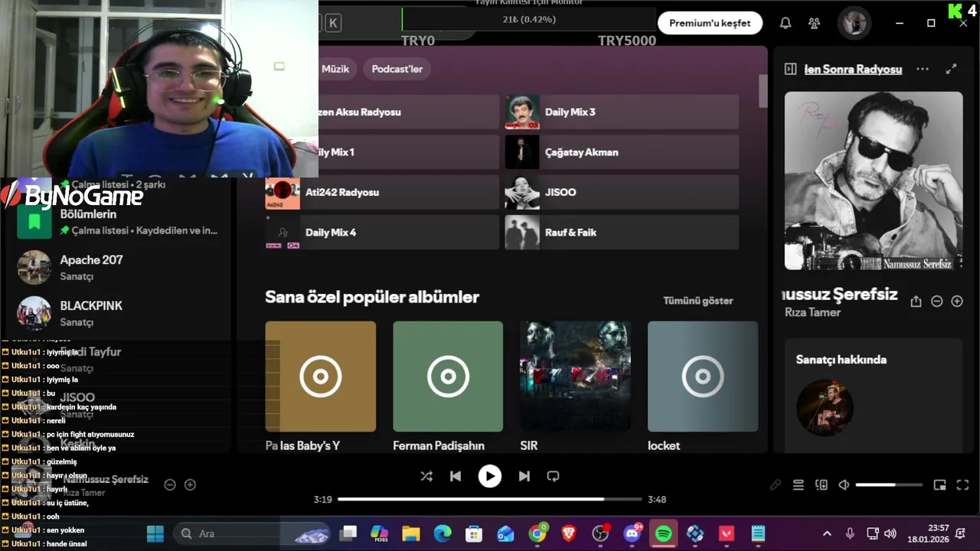Open the Rıza Tamer artist link in side panel
The height and width of the screenshot is (551, 980).
click(812, 312)
